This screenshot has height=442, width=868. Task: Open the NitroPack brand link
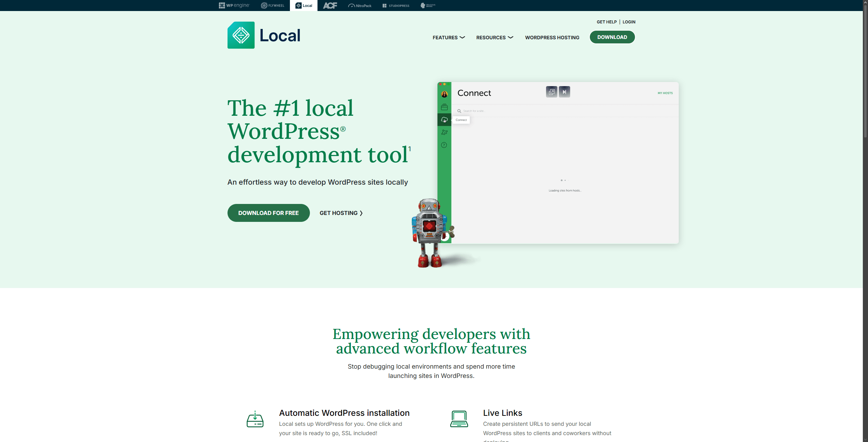[360, 6]
